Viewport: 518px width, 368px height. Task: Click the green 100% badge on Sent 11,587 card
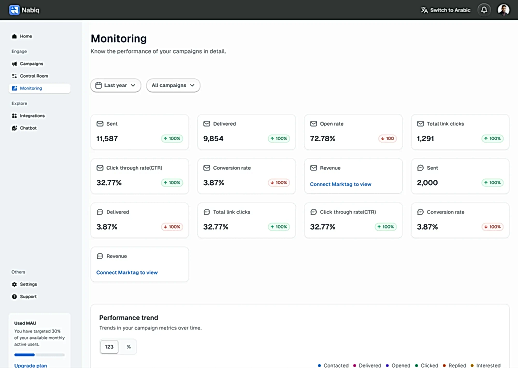(x=172, y=139)
